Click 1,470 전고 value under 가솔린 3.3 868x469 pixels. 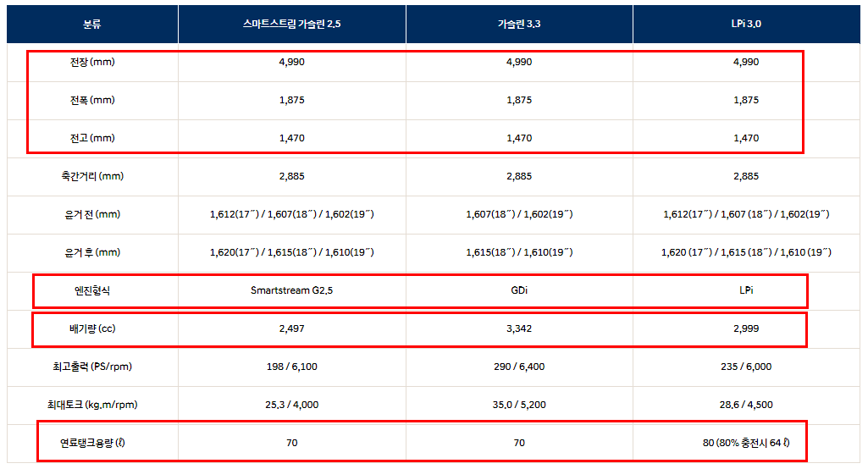click(519, 139)
